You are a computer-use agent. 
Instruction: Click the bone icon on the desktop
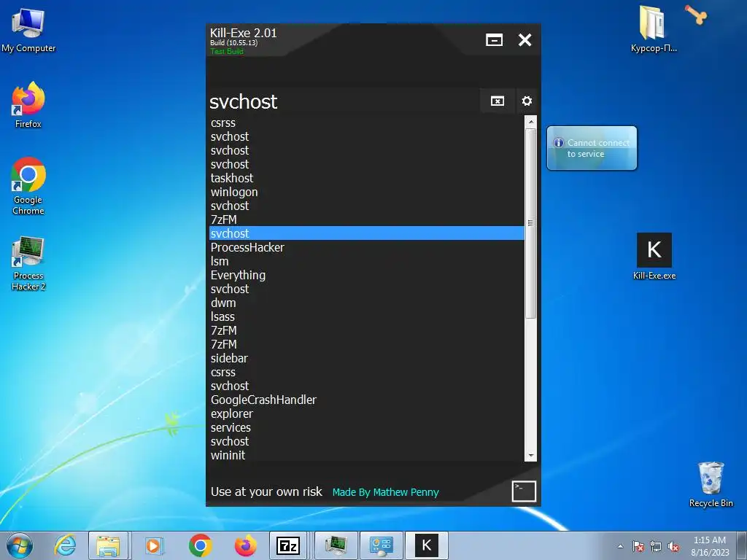pyautogui.click(x=696, y=15)
